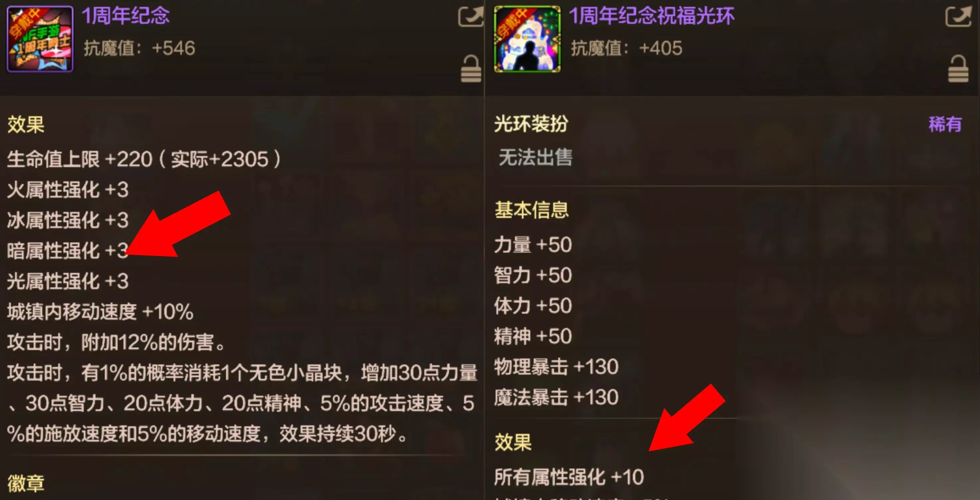Click the 暗属性强化 +3 stat line
Screen dimensions: 980x500
[68, 251]
